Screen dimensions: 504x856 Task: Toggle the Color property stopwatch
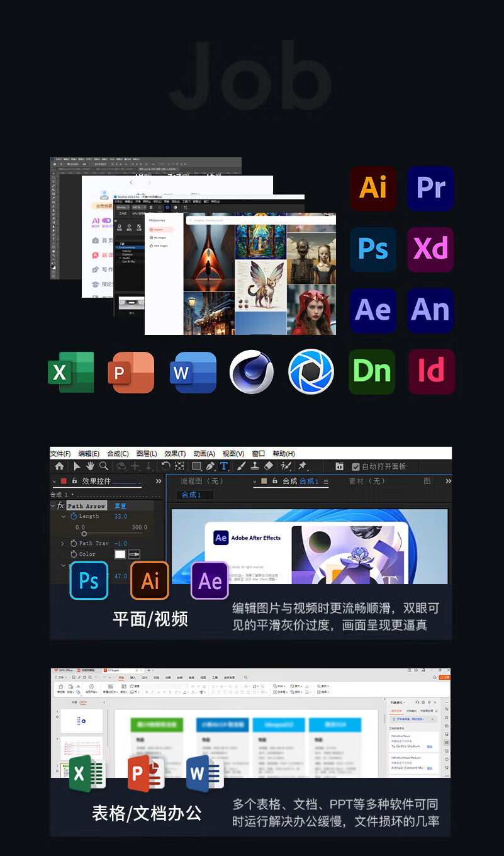pyautogui.click(x=74, y=555)
